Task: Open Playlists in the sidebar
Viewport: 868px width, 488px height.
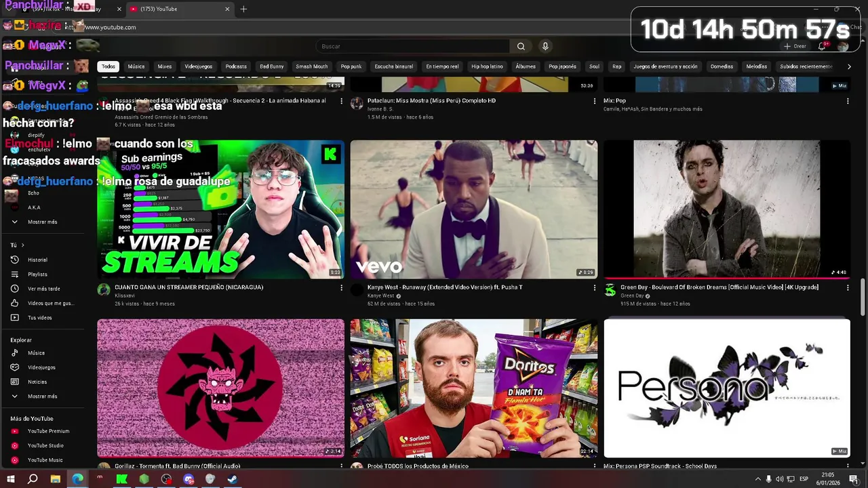Action: coord(38,274)
